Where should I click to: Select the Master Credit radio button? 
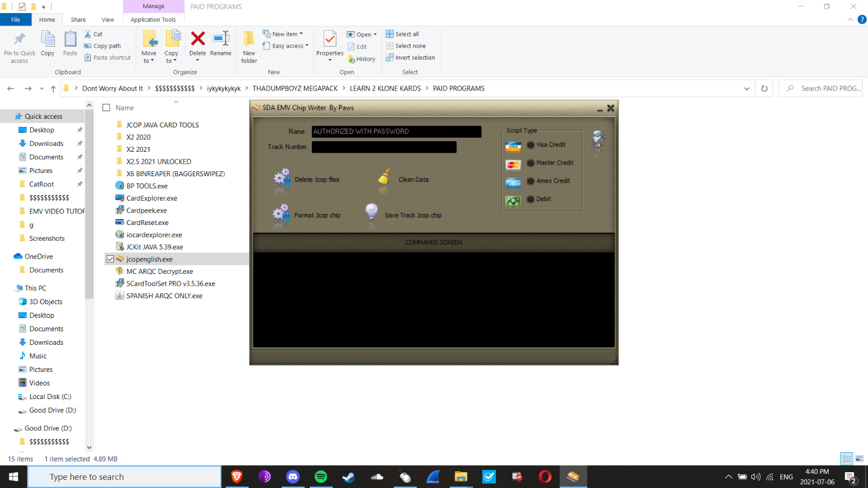coord(531,163)
